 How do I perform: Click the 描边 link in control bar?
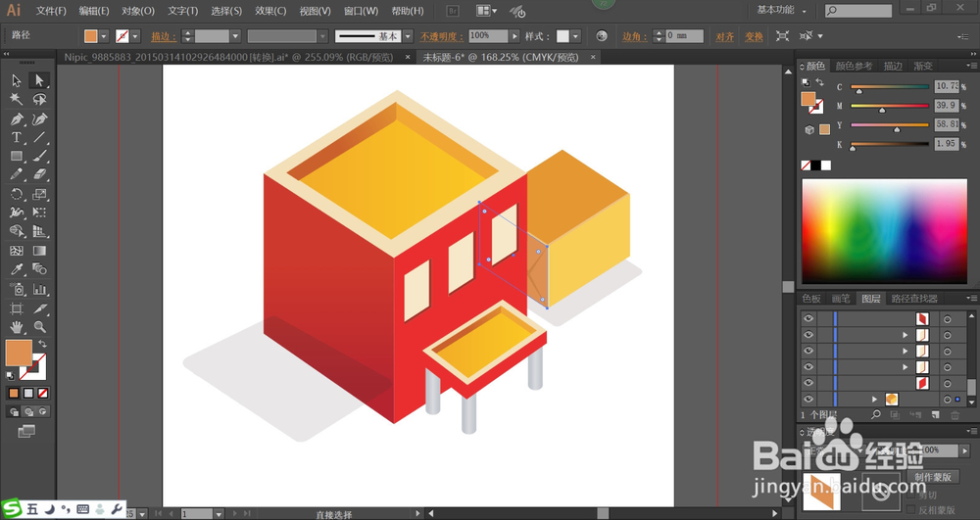[x=164, y=37]
